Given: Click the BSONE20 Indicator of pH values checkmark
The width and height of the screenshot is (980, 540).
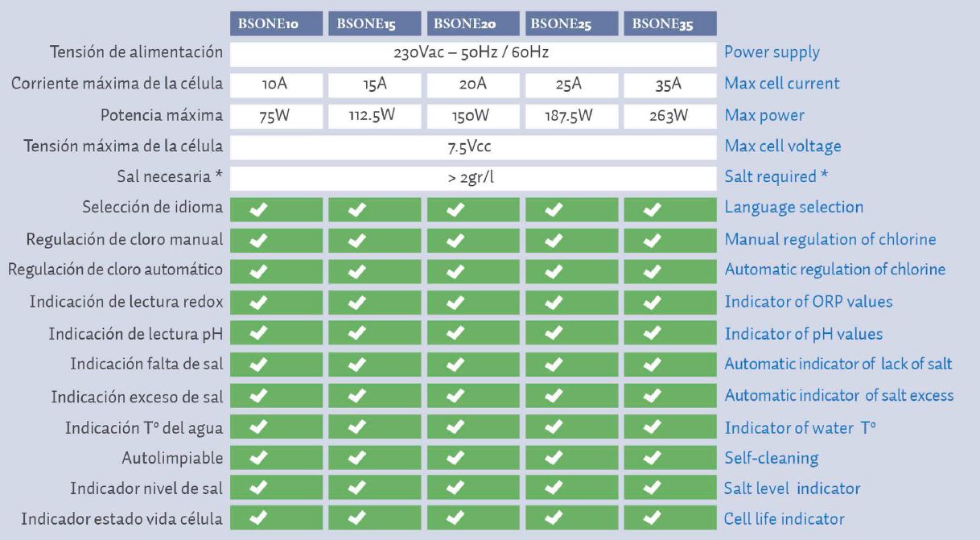Looking at the screenshot, I should pyautogui.click(x=455, y=333).
